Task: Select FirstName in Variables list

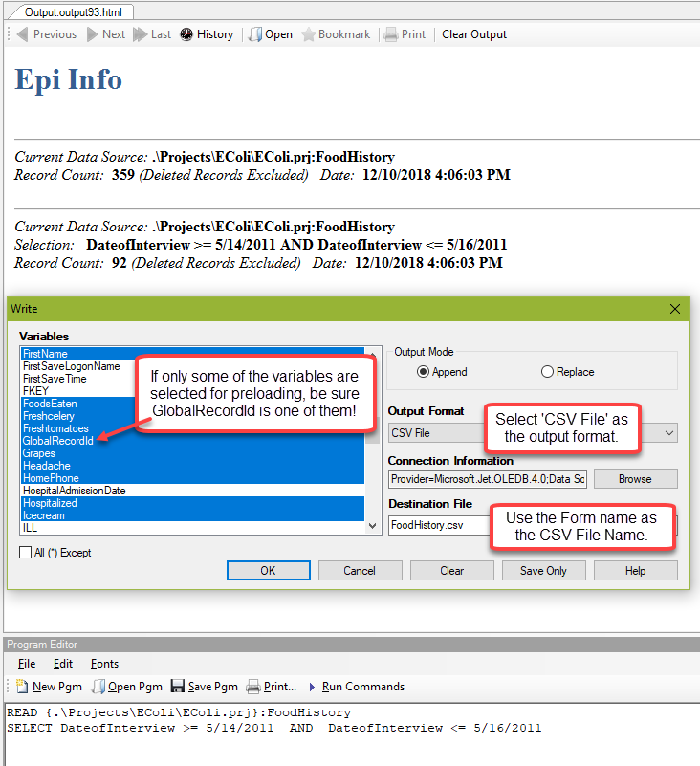Action: (x=193, y=354)
